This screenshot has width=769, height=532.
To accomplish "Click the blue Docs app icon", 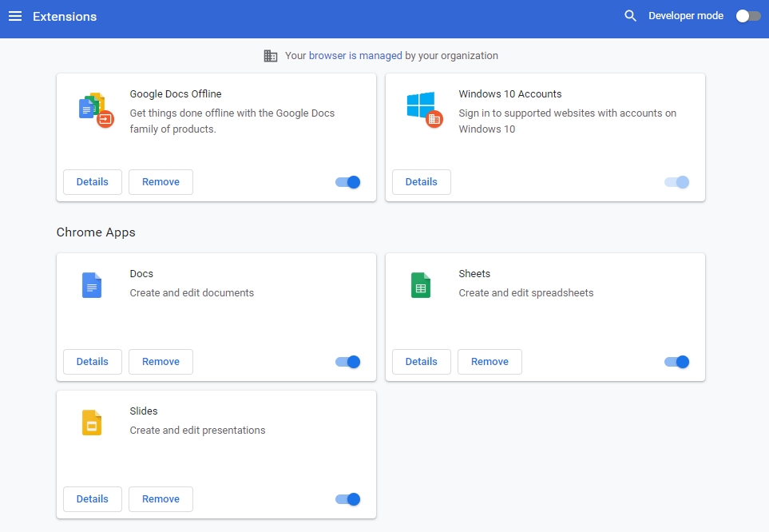I will point(92,285).
